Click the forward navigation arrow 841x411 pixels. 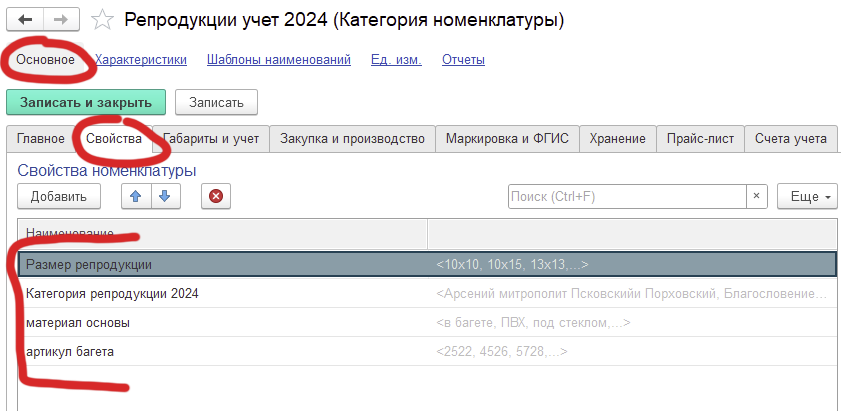pos(60,20)
